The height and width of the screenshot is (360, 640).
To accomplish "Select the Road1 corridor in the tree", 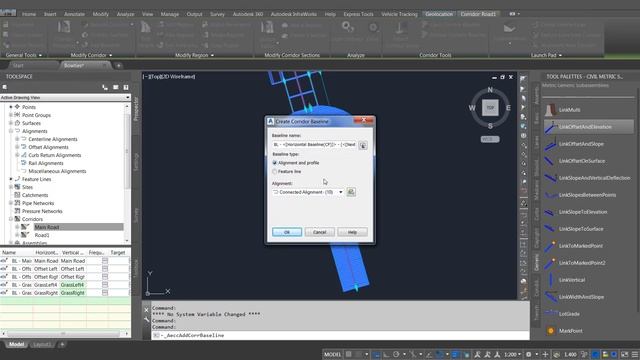I will click(x=42, y=235).
